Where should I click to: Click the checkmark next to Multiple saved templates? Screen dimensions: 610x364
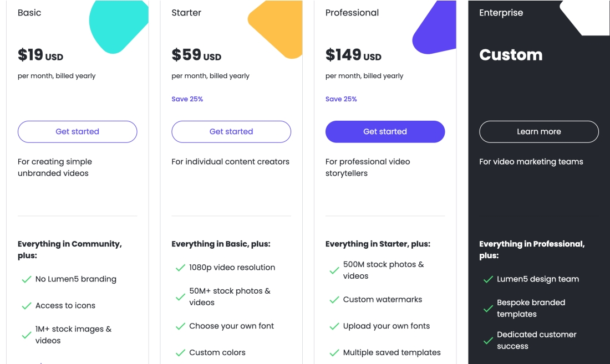[334, 353]
